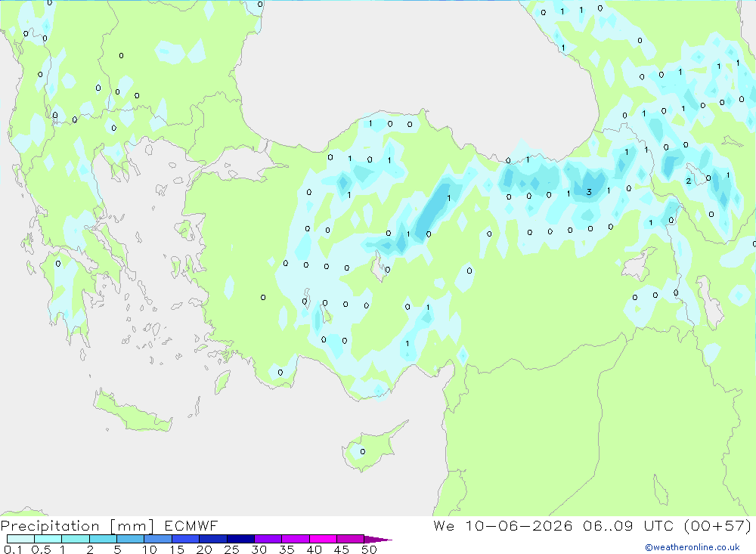The image size is (756, 554).
Task: Click the '15' legend scale label
Action: [177, 549]
